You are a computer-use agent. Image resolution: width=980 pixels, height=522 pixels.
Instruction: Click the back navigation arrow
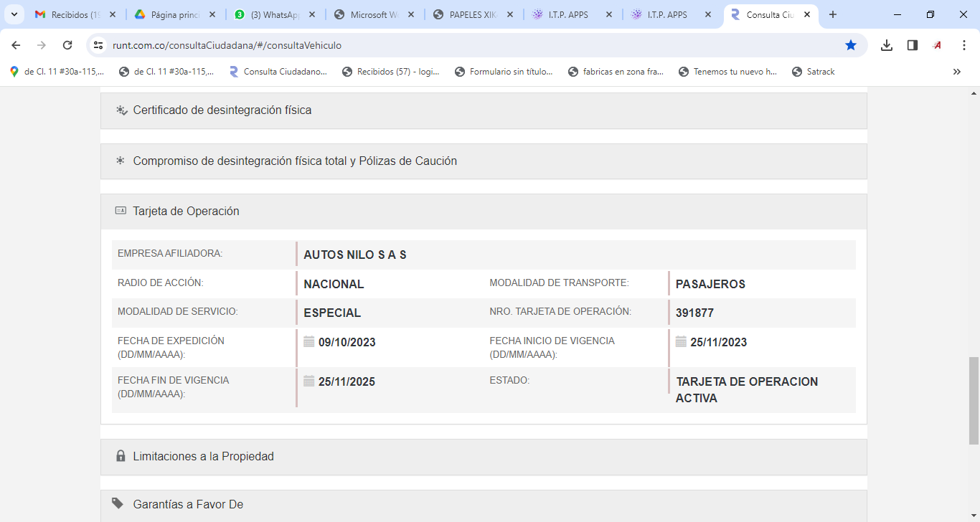point(16,45)
